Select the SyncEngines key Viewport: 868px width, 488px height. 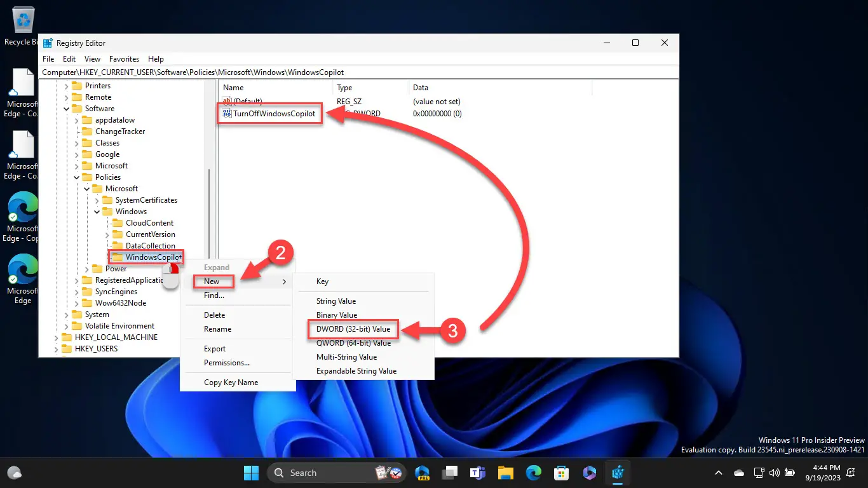click(x=116, y=292)
